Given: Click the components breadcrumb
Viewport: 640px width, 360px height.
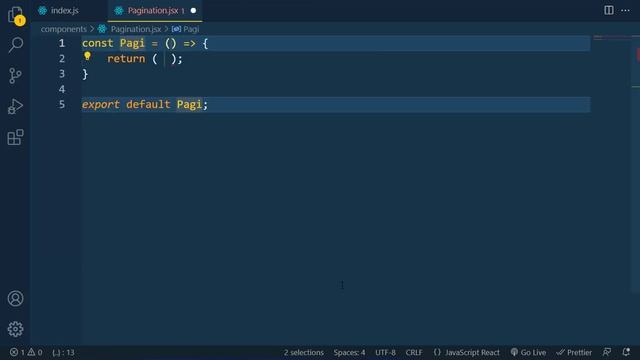Looking at the screenshot, I should coord(64,29).
